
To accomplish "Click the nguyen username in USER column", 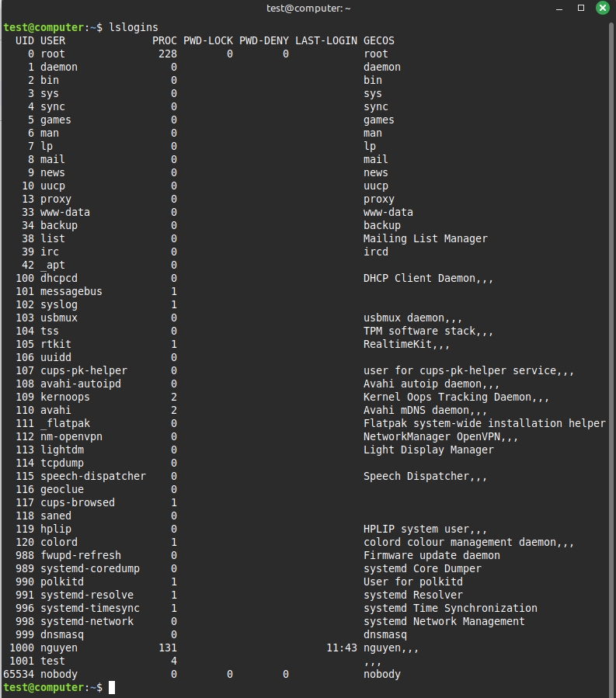I will 59,648.
